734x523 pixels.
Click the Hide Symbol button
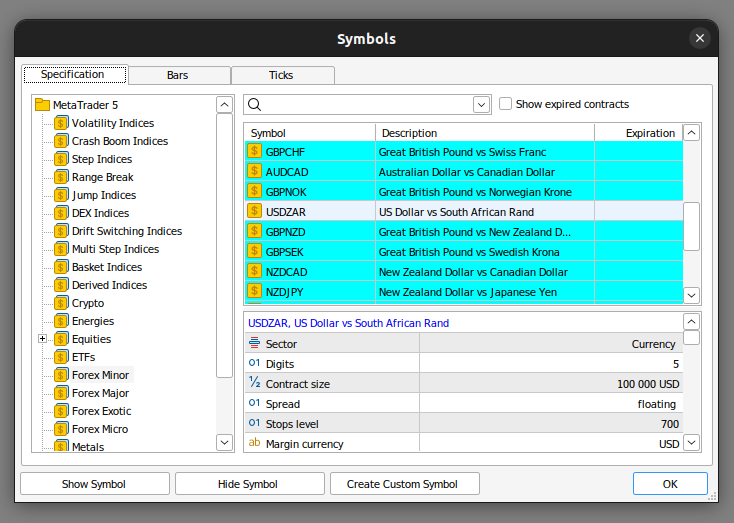click(250, 484)
